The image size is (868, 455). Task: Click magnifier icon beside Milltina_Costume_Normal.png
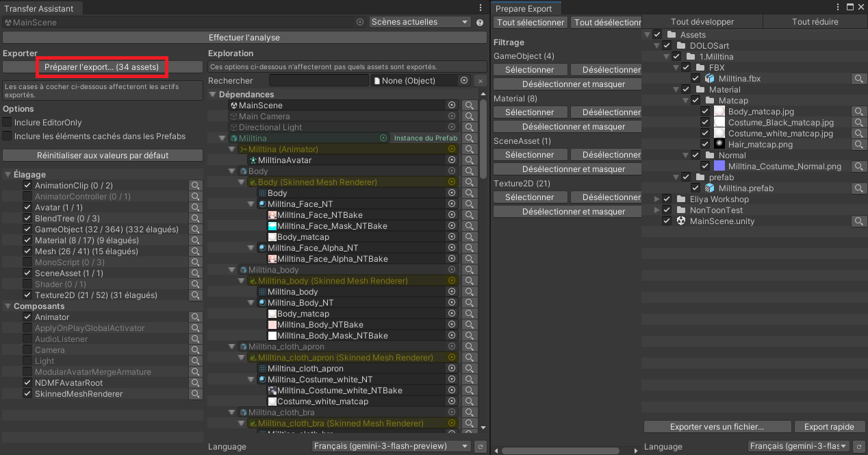pos(858,167)
